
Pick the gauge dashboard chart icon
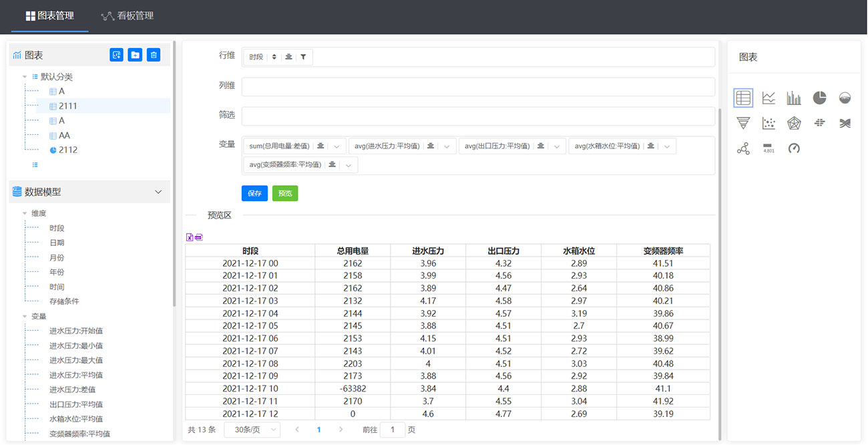coord(794,148)
